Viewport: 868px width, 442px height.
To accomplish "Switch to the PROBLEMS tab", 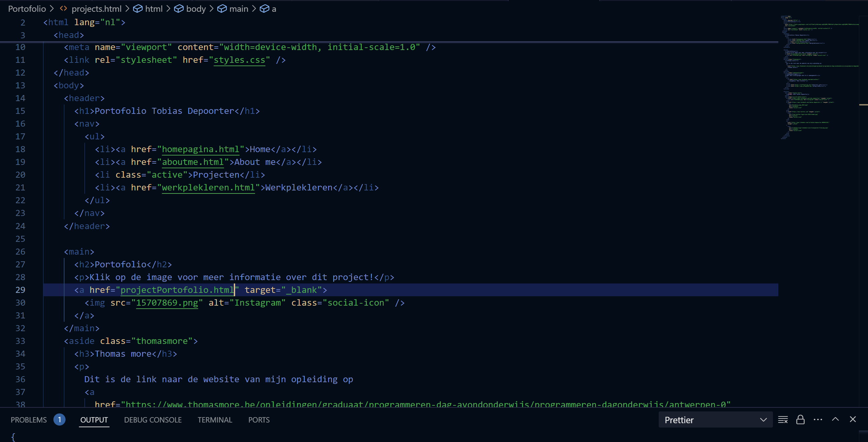I will click(x=29, y=420).
